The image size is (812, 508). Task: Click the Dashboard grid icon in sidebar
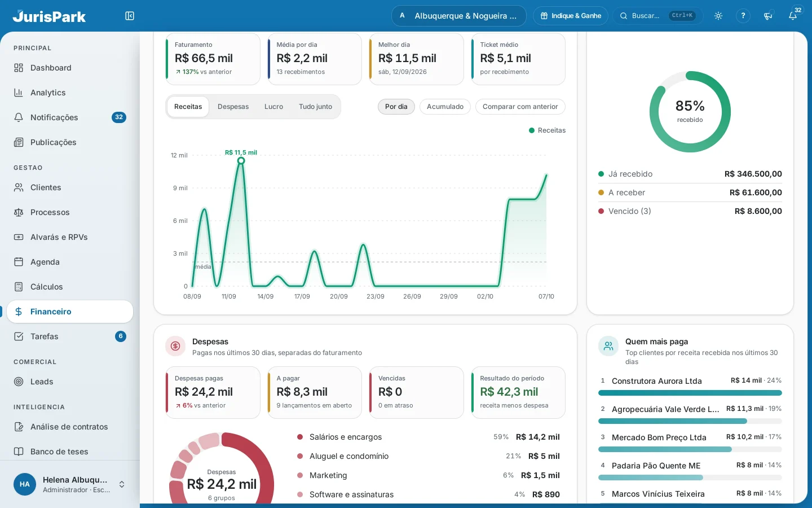tap(19, 68)
